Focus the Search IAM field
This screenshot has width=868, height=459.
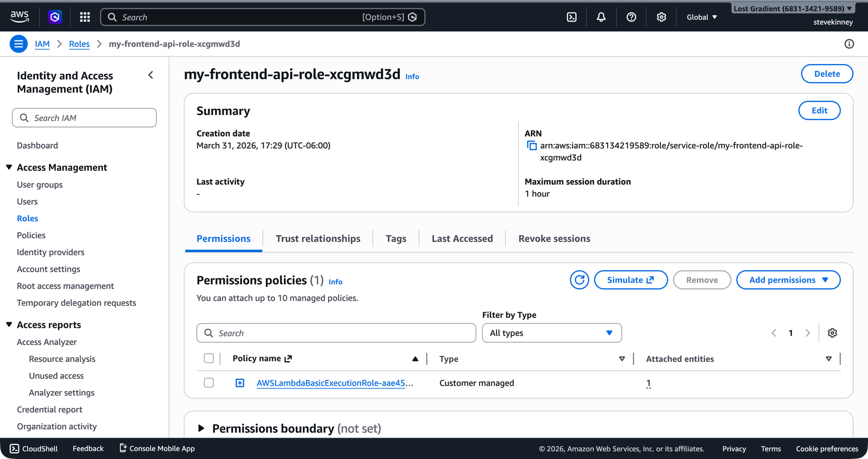(x=85, y=118)
